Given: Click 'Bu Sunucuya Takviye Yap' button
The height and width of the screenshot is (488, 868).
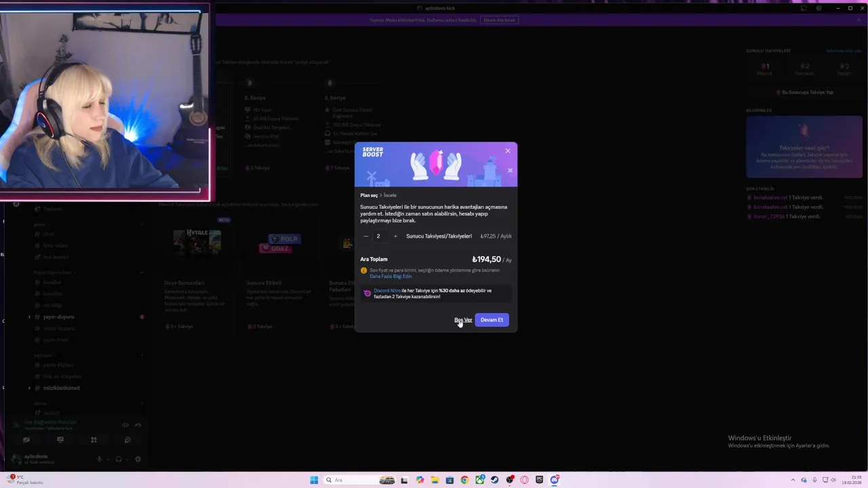Looking at the screenshot, I should click(804, 92).
